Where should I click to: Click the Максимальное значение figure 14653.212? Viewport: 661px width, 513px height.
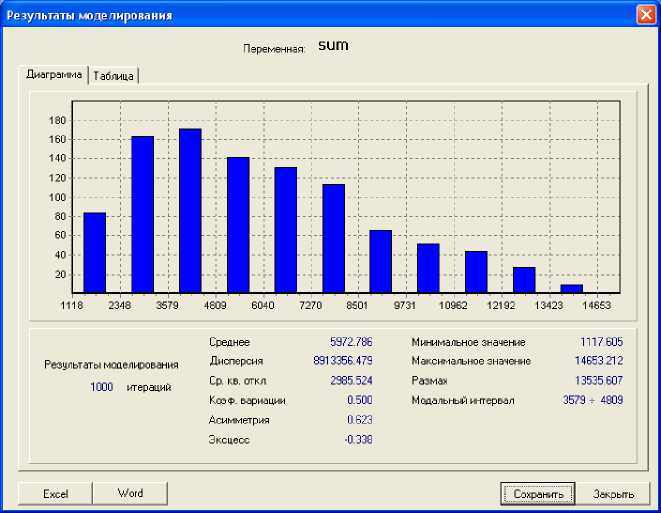tap(597, 361)
